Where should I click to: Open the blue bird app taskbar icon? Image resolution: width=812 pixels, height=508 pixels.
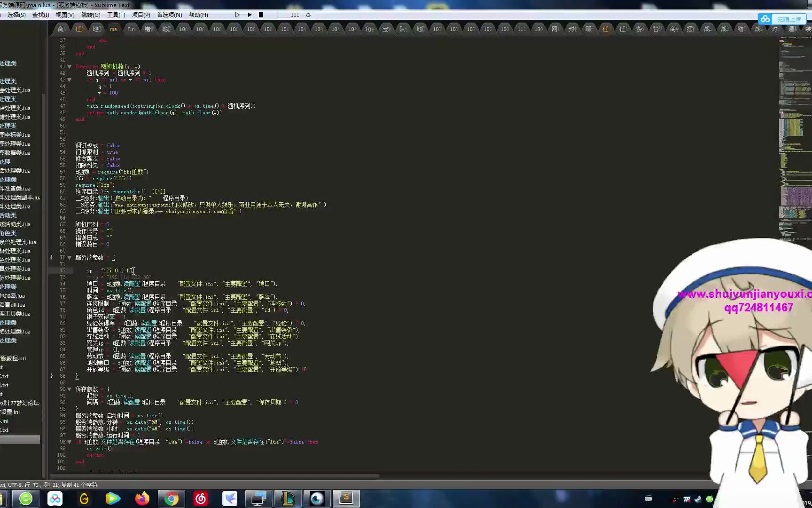tap(230, 499)
